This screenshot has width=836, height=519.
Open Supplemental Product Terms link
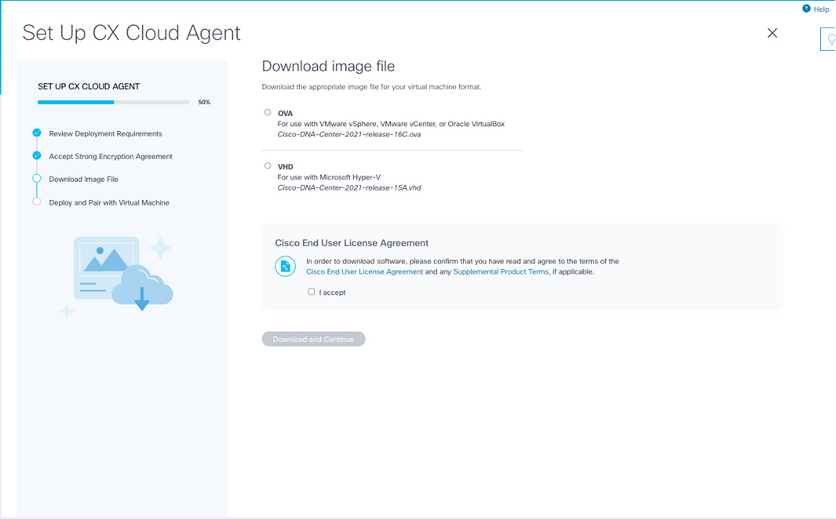tap(501, 272)
